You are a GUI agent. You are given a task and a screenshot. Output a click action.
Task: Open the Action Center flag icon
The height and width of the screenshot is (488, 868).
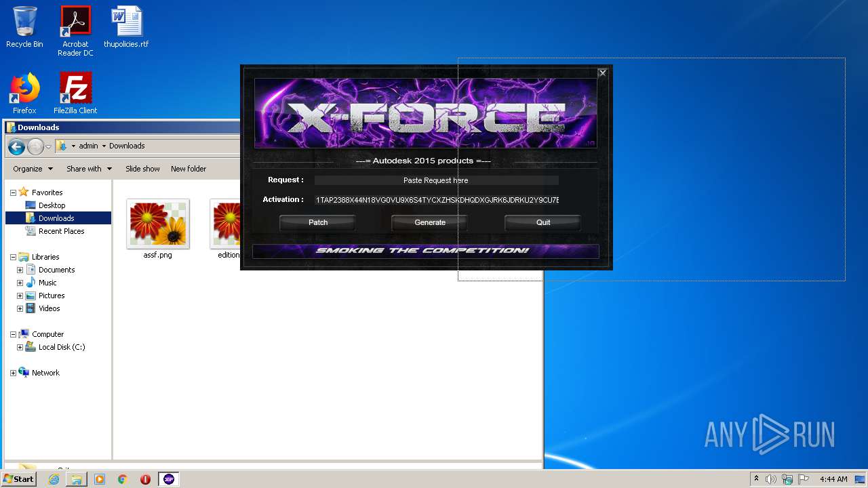(x=802, y=479)
